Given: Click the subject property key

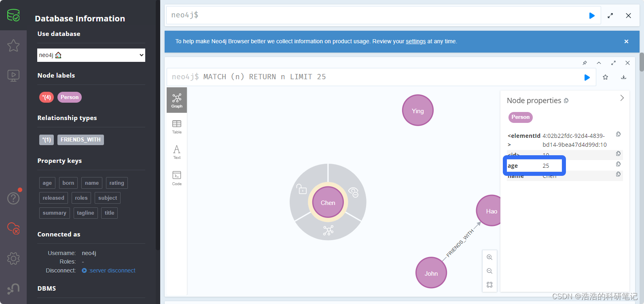Looking at the screenshot, I should pos(108,198).
